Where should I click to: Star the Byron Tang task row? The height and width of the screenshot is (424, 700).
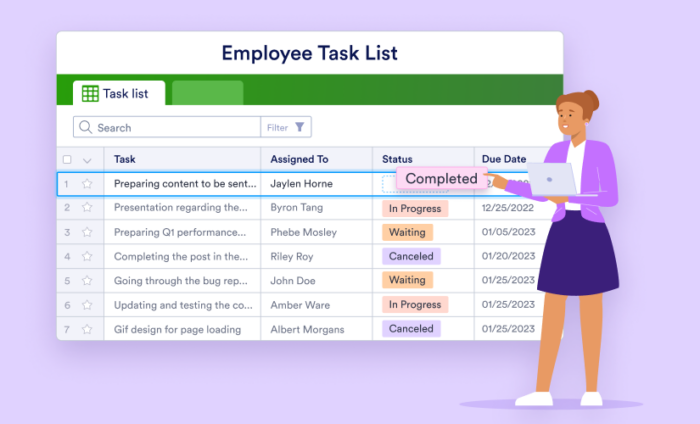pyautogui.click(x=87, y=208)
